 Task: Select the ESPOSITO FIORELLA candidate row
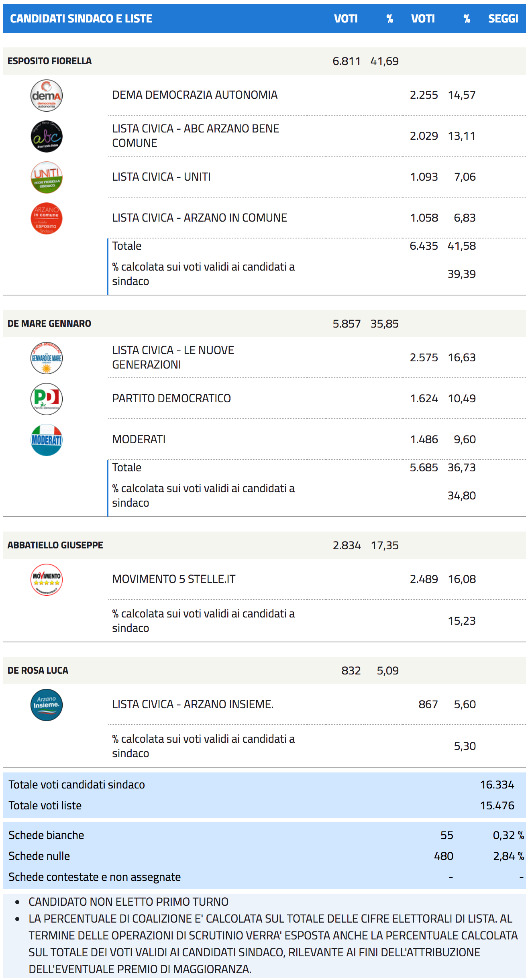[x=50, y=61]
